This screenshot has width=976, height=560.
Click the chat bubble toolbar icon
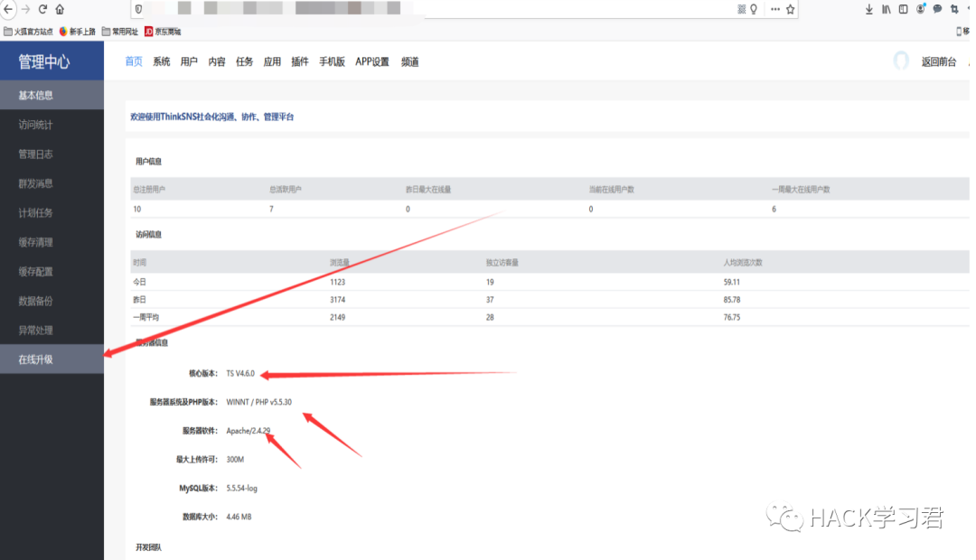click(937, 9)
